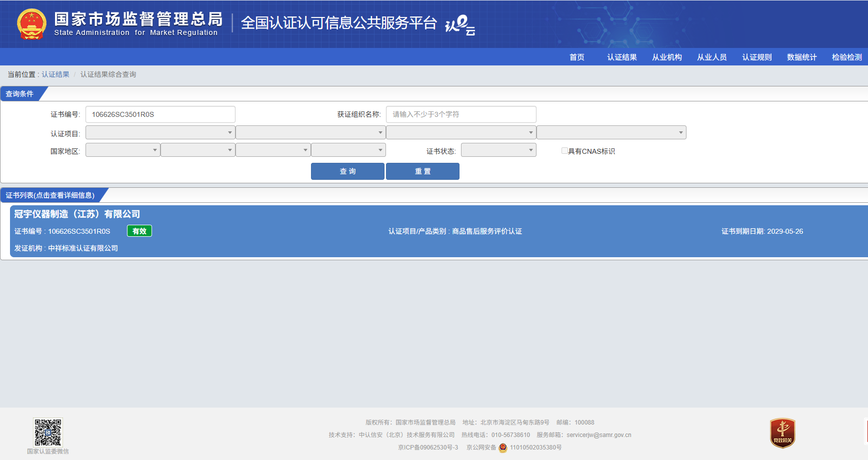
Task: Expand the 证书状态 dropdown
Action: coord(498,150)
